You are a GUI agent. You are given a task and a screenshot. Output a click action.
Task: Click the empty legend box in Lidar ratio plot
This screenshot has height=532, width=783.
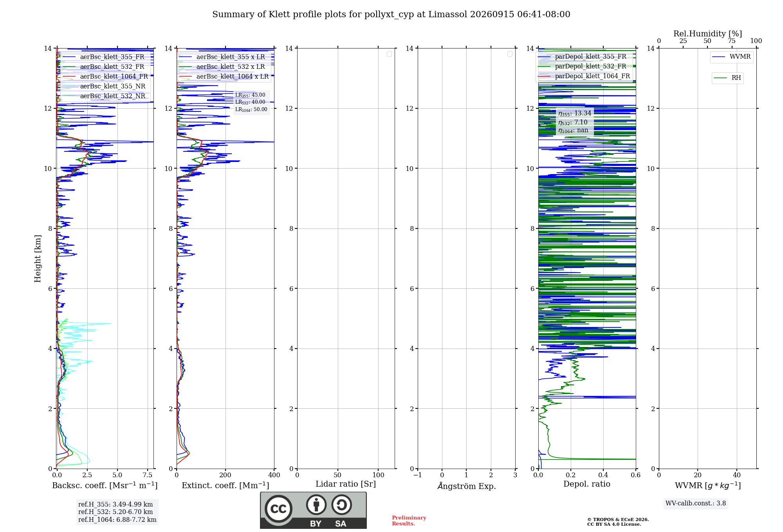pyautogui.click(x=389, y=54)
